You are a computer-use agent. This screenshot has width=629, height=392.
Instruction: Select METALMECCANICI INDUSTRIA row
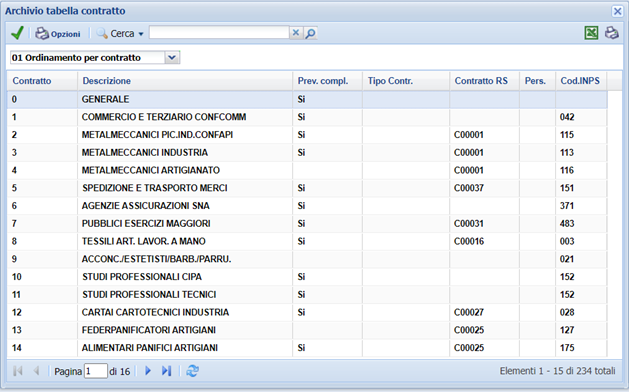(x=307, y=152)
